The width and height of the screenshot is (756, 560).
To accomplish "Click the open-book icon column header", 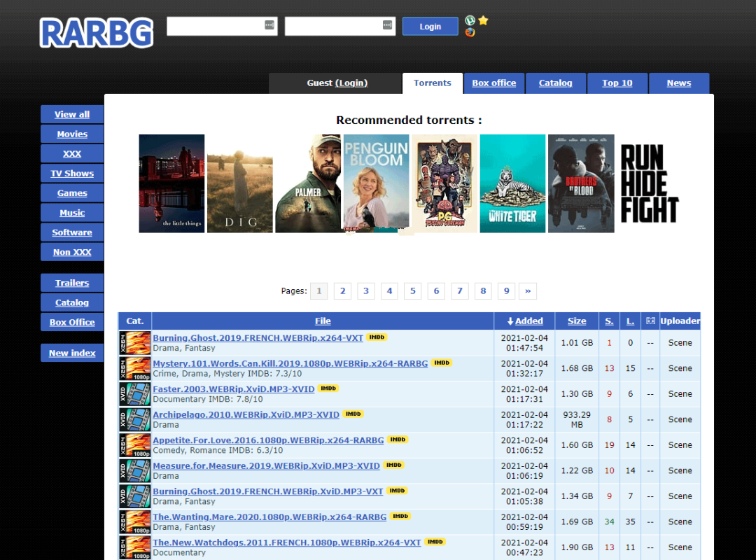I will click(x=650, y=321).
